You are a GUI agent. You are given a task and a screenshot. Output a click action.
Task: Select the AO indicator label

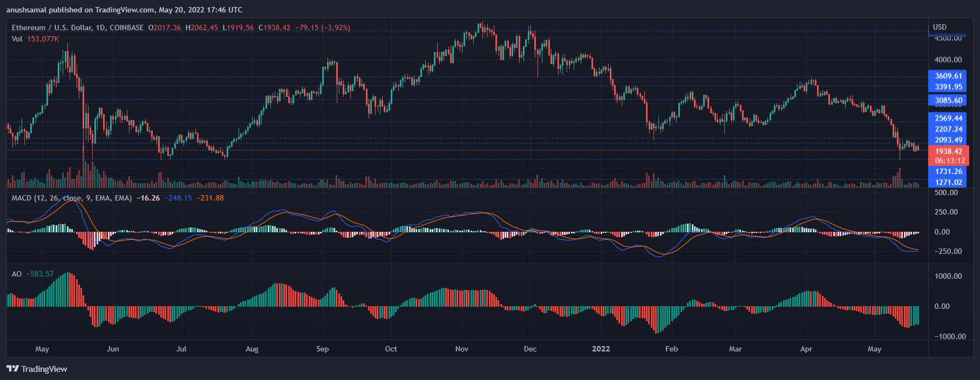(x=17, y=274)
